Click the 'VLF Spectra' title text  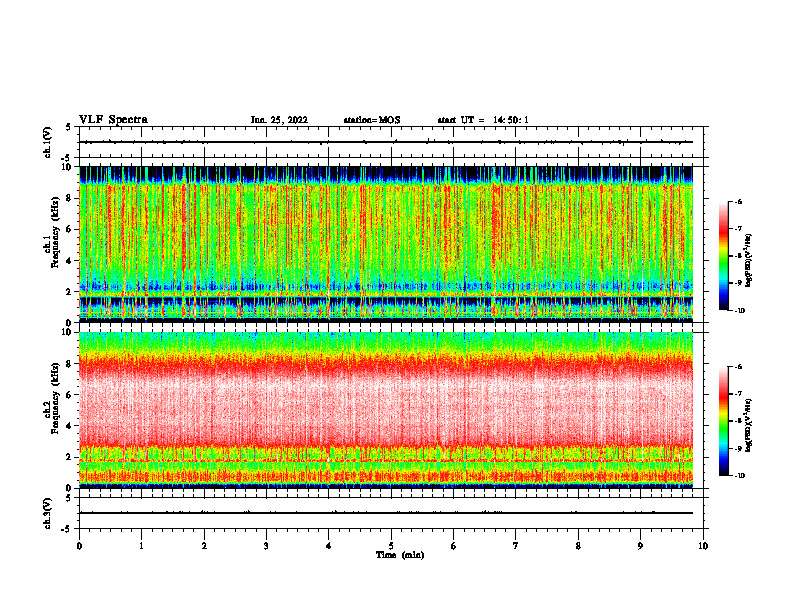tap(113, 120)
